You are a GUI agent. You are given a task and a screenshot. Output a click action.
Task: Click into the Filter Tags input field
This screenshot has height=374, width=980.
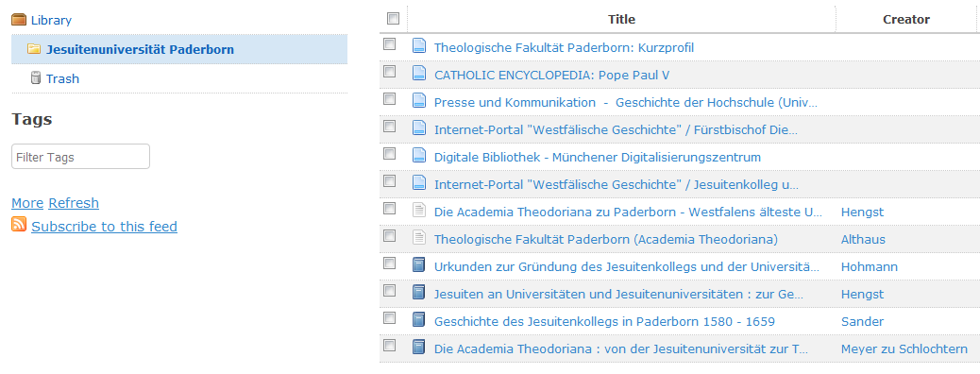[x=80, y=157]
